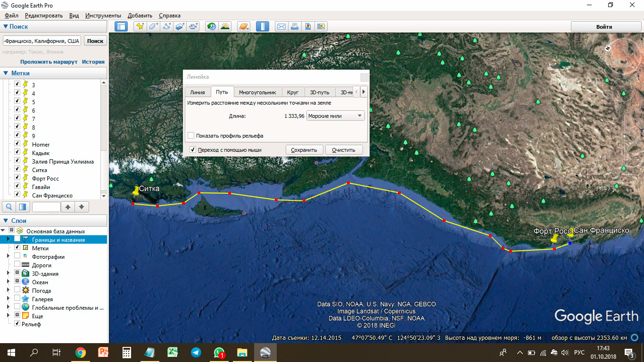The height and width of the screenshot is (362, 644).
Task: Click the Сохранить button in ruler dialog
Action: pos(304,150)
